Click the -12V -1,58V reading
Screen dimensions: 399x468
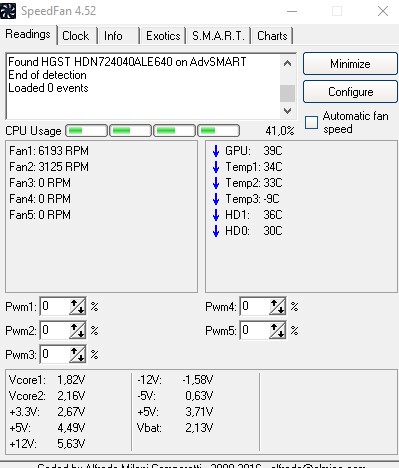point(175,380)
